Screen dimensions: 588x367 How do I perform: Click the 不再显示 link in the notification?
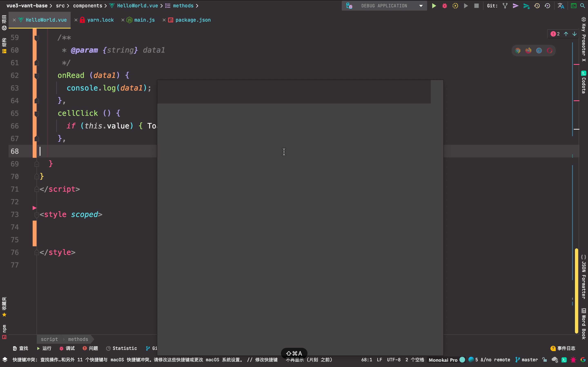[295, 360]
